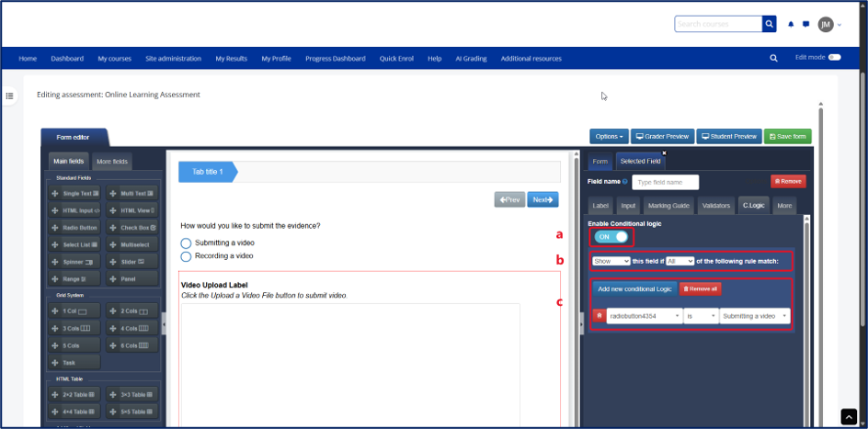
Task: Close the Selected Field panel with x icon
Action: click(664, 153)
